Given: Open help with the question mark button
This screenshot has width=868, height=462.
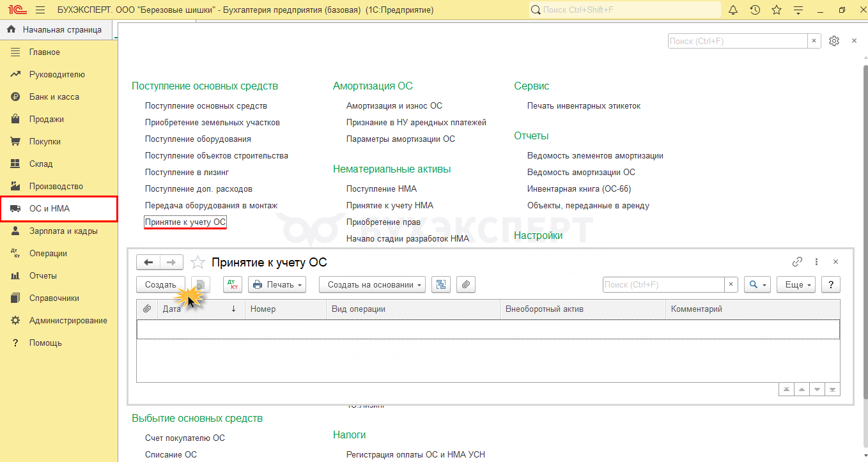Looking at the screenshot, I should point(831,285).
